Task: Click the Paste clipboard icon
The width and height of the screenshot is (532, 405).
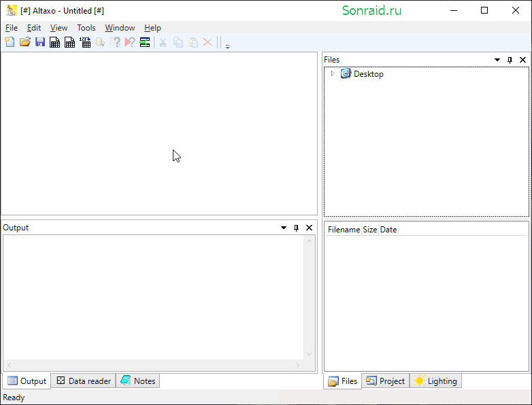Action: (193, 42)
